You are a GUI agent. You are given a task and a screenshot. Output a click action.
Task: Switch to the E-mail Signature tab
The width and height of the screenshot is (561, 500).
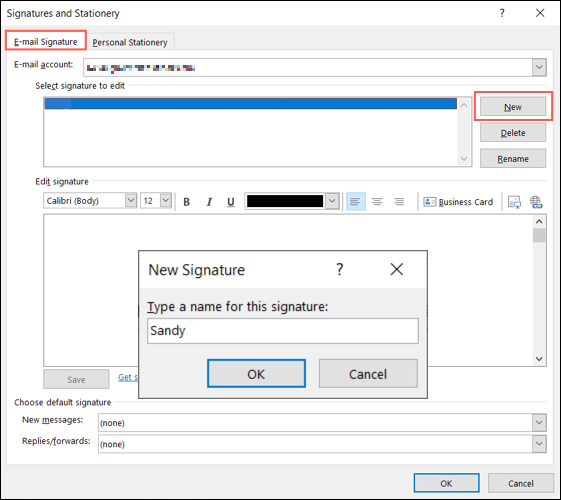pos(45,41)
